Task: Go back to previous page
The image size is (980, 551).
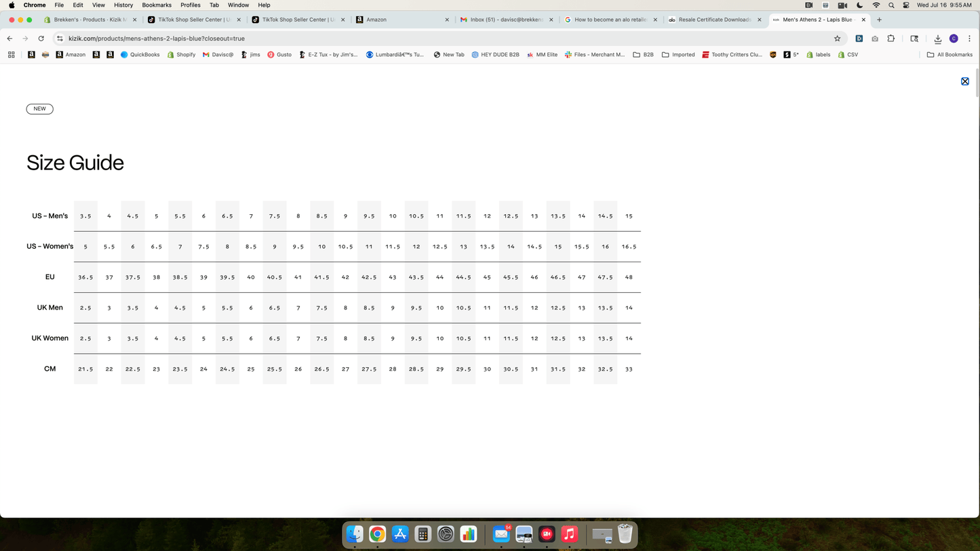Action: pos(9,39)
